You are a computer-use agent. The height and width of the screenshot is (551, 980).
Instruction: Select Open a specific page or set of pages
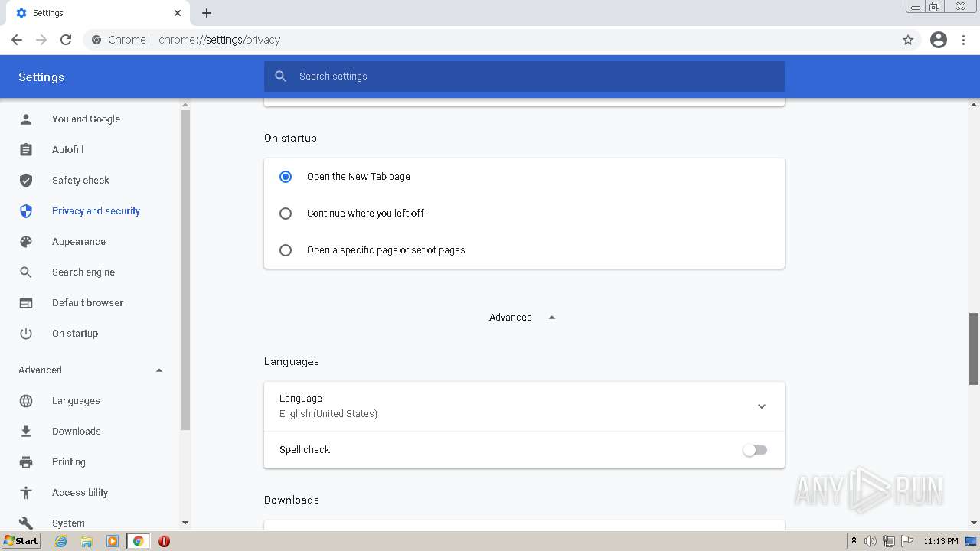(286, 250)
